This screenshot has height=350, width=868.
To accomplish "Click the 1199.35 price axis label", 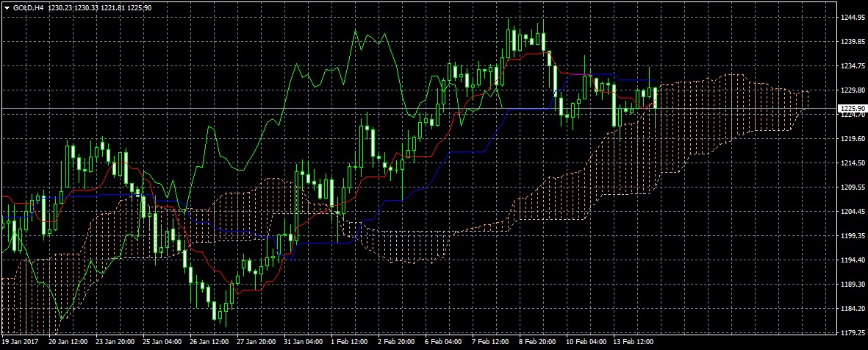I will [x=853, y=236].
